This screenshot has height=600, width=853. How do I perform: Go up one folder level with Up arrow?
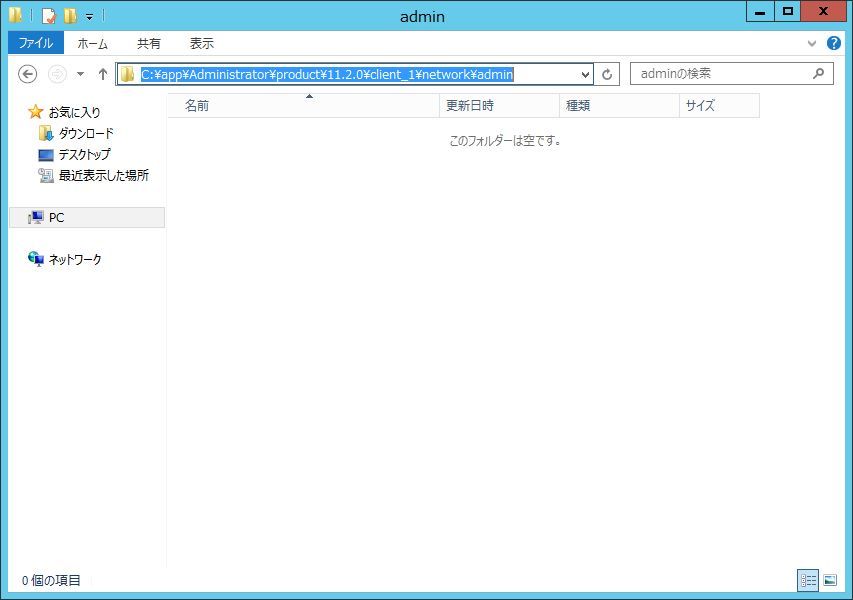[x=103, y=74]
